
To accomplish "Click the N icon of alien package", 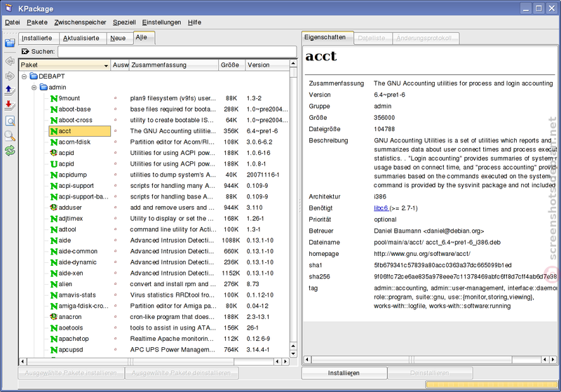I will (54, 284).
